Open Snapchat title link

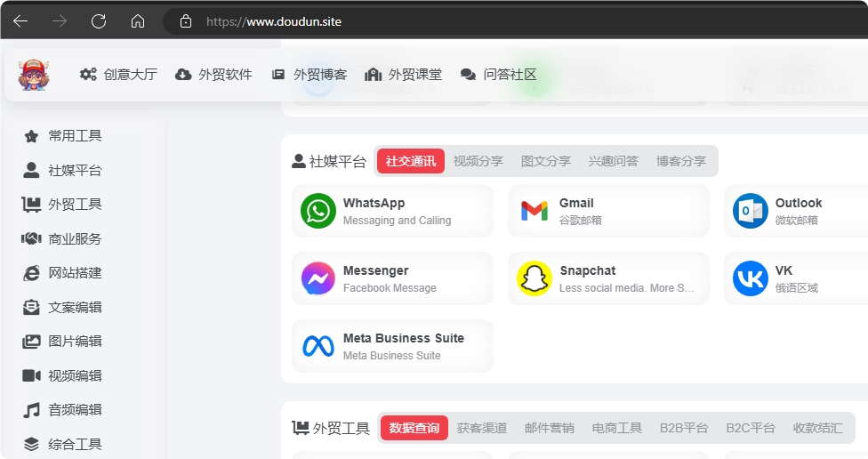(587, 270)
